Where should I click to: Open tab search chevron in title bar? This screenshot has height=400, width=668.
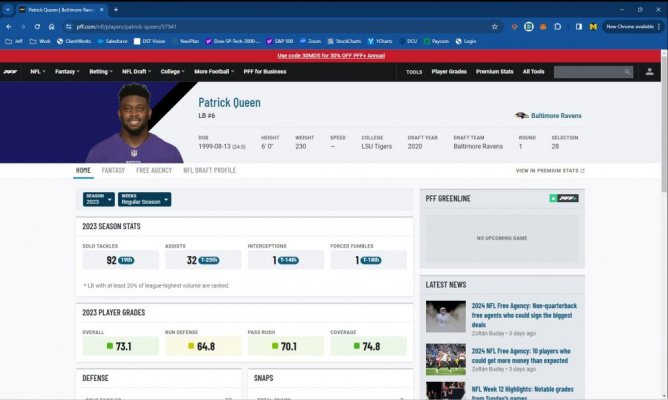coord(8,9)
